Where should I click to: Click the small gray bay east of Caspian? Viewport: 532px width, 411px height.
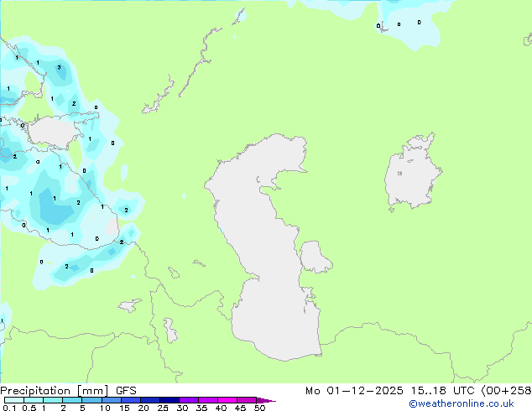315,257
